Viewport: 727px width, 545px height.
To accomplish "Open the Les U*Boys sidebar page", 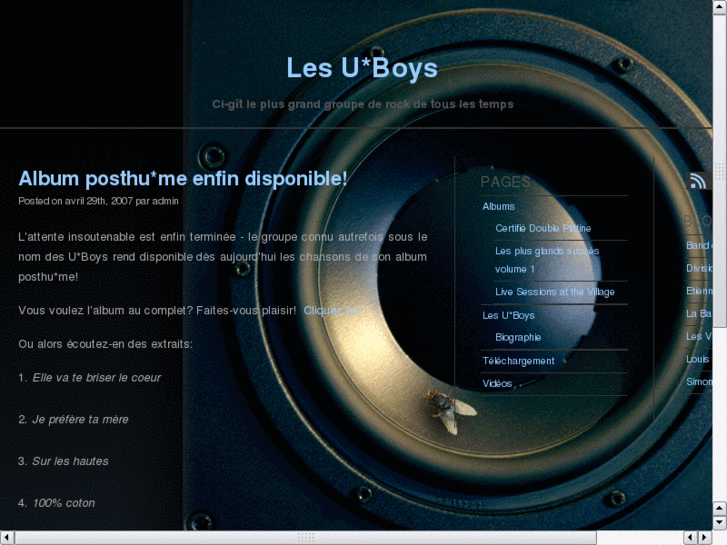I will (508, 315).
